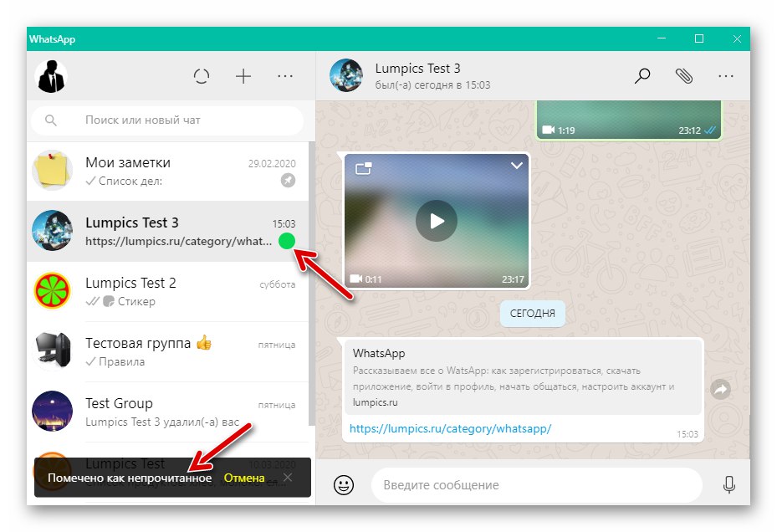This screenshot has height=532, width=777.
Task: Start a new chat with the plus icon
Action: [243, 76]
